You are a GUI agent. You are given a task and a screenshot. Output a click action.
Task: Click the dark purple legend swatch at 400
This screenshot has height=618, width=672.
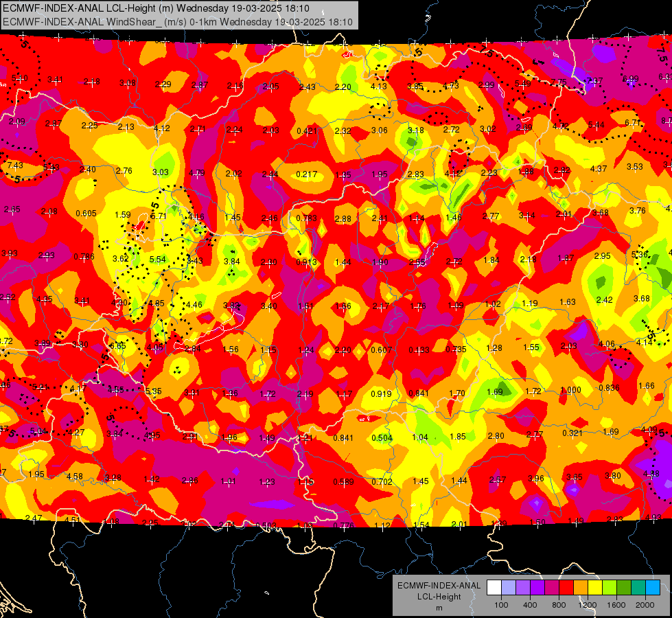[537, 588]
